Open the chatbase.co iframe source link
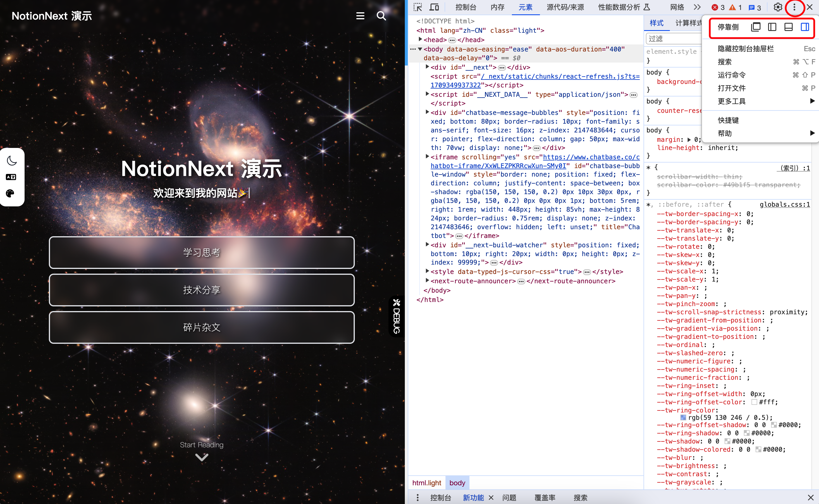Image resolution: width=819 pixels, height=504 pixels. click(x=535, y=161)
